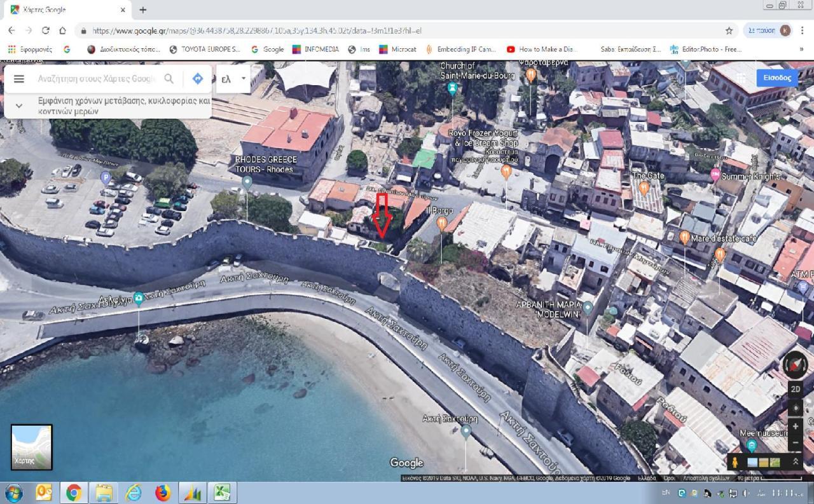This screenshot has height=504, width=814.
Task: Open Firefox from the taskbar
Action: tap(163, 493)
